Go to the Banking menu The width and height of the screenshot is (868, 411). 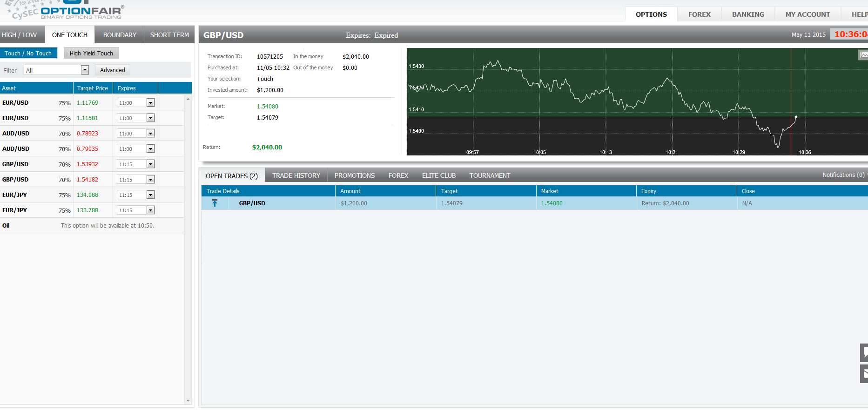coord(747,14)
